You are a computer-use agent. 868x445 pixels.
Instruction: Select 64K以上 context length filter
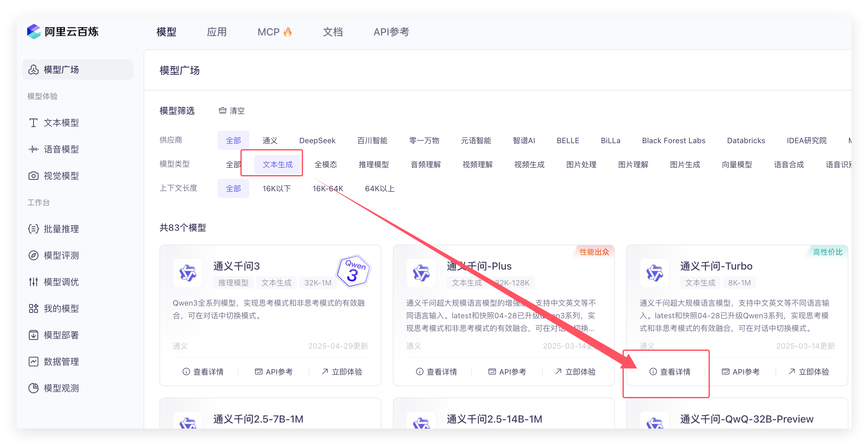click(380, 188)
